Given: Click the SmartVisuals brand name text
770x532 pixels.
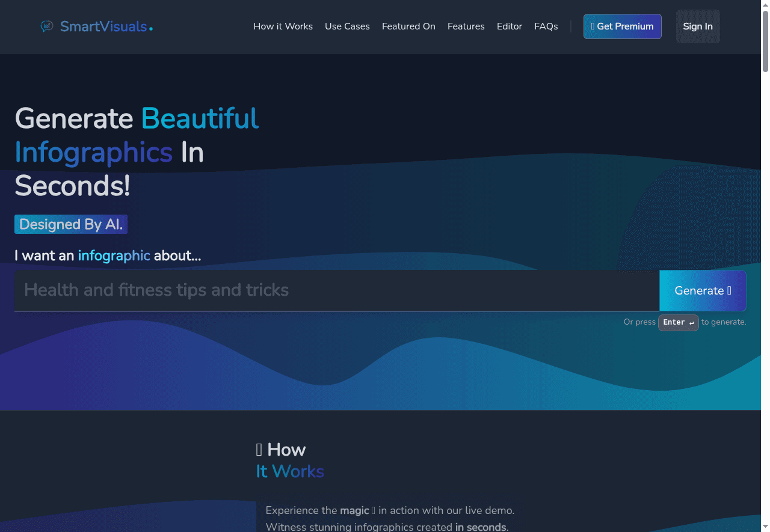Looking at the screenshot, I should click(x=103, y=26).
